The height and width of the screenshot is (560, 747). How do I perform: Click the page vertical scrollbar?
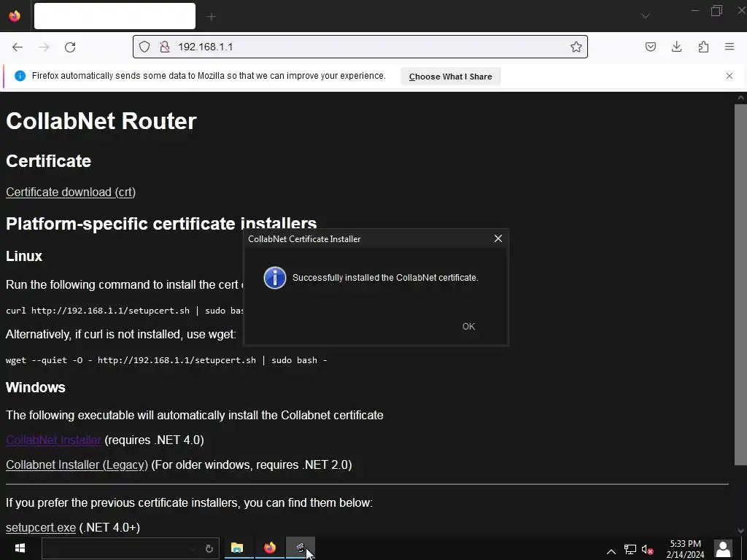point(740,285)
